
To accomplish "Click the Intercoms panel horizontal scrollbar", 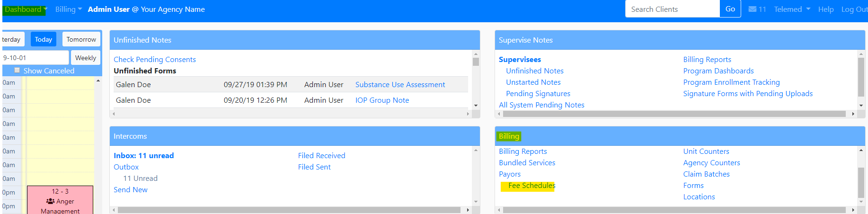I will coord(289,210).
